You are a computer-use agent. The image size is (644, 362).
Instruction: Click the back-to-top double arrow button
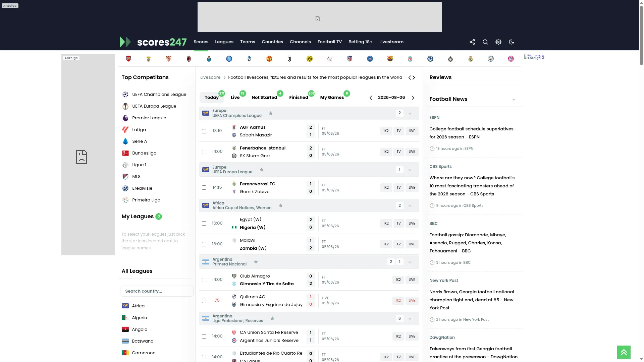click(624, 352)
